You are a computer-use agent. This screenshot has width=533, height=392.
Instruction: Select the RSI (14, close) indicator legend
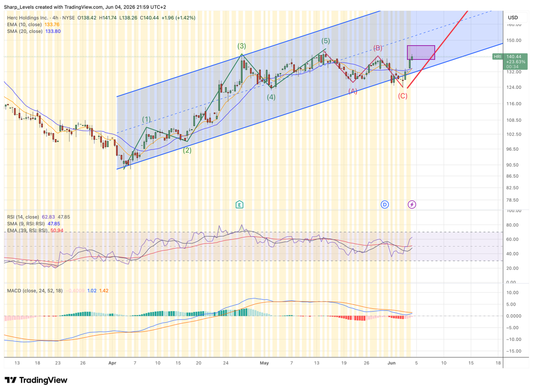coord(23,217)
